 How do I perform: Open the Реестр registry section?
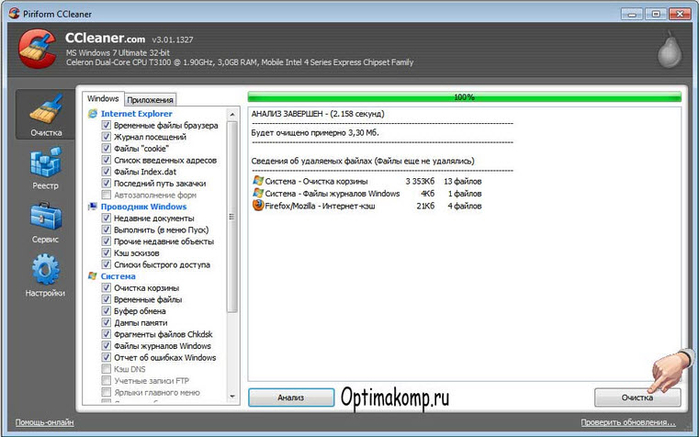coord(45,169)
